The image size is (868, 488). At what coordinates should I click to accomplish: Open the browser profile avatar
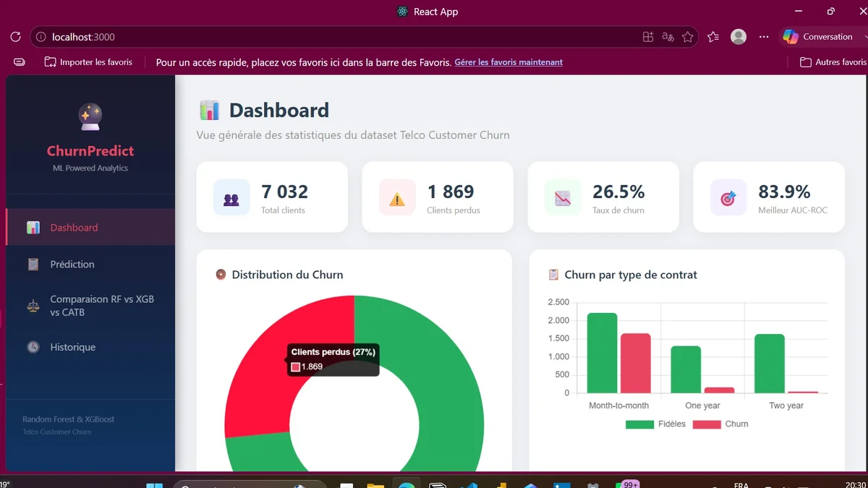739,37
